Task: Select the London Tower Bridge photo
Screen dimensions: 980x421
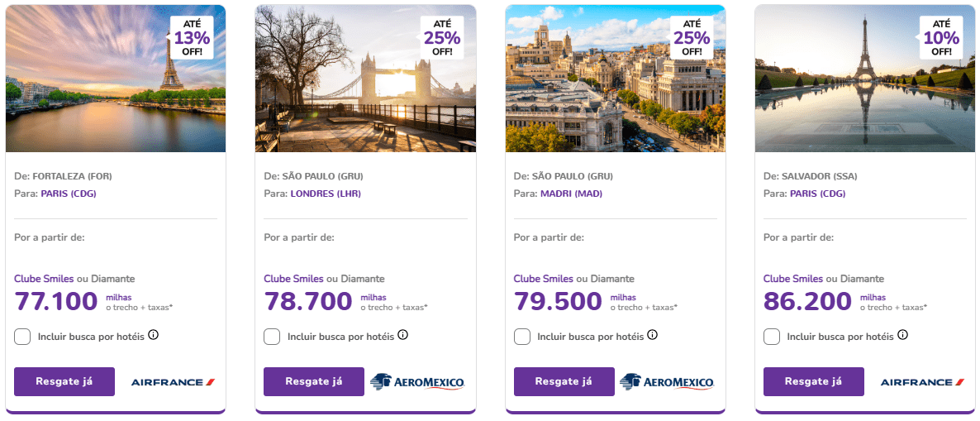Action: click(365, 79)
